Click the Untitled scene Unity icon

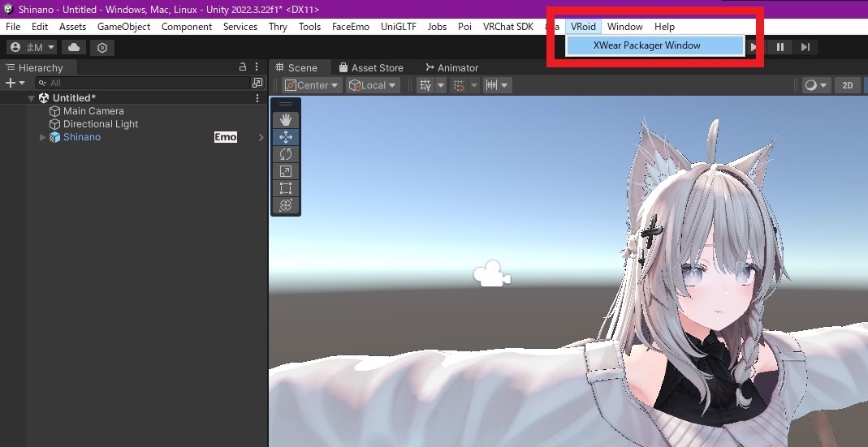coord(44,98)
